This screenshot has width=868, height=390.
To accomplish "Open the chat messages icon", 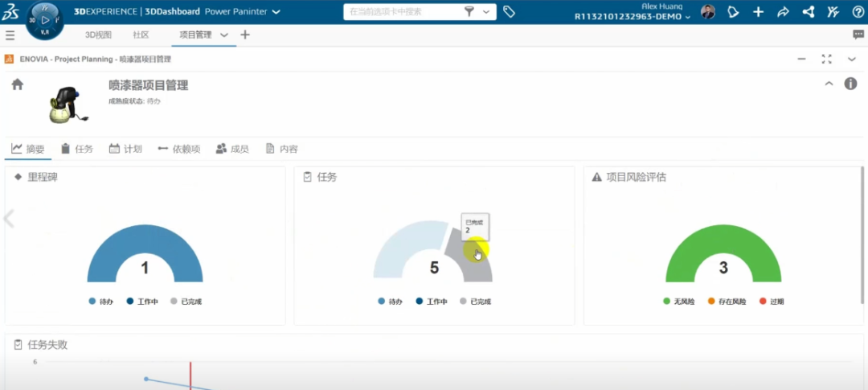I will 858,35.
